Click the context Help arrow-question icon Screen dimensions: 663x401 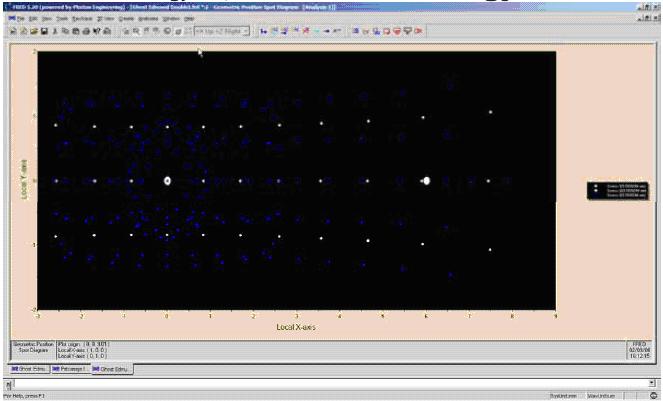97,31
